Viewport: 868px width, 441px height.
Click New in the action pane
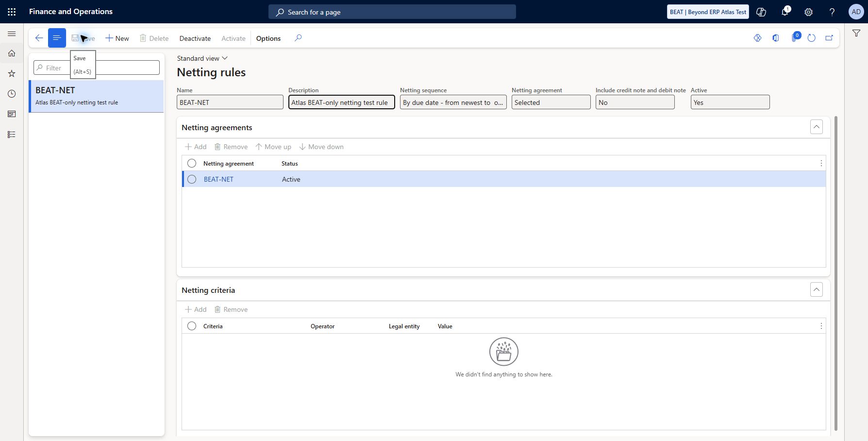[x=117, y=38]
